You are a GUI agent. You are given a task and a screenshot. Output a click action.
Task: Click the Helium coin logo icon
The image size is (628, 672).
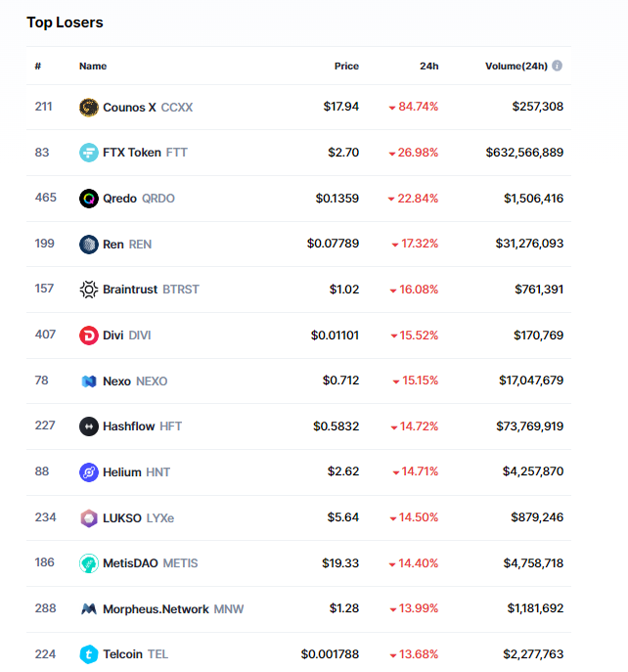click(89, 472)
